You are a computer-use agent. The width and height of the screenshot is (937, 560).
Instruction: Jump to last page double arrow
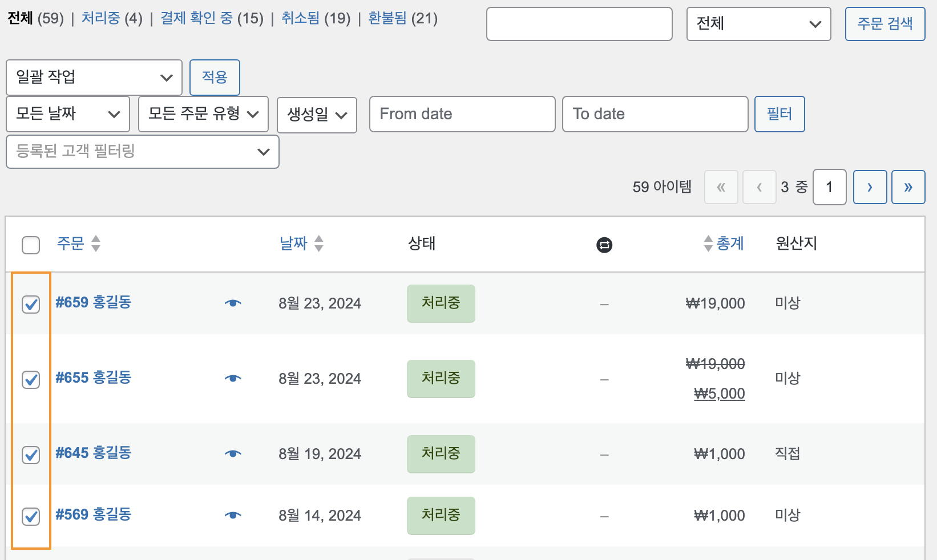click(908, 187)
